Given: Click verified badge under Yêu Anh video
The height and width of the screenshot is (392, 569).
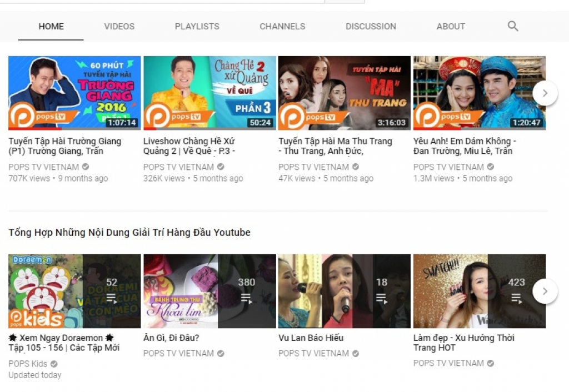Looking at the screenshot, I should [490, 167].
